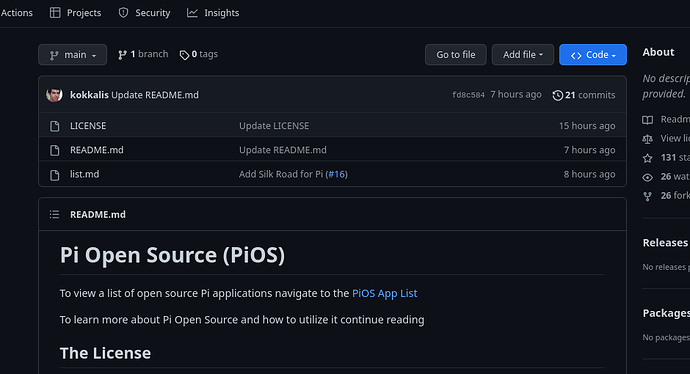690x374 pixels.
Task: Open the Projects tab
Action: [75, 13]
